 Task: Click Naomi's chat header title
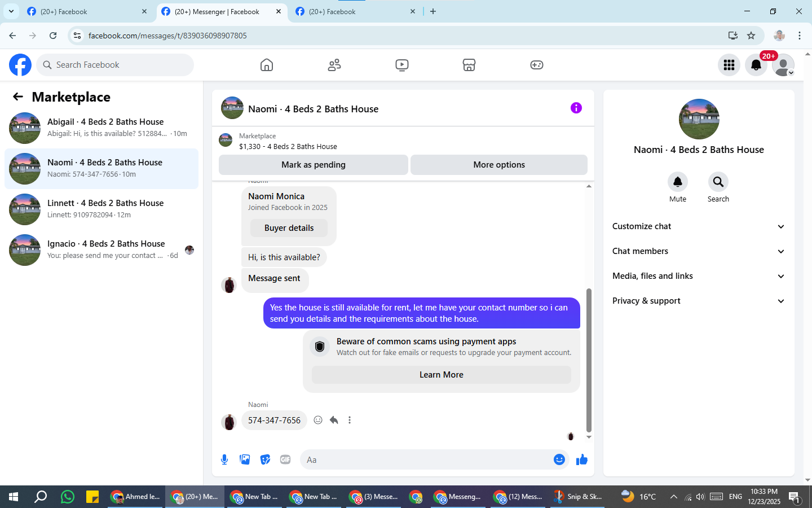pyautogui.click(x=314, y=109)
